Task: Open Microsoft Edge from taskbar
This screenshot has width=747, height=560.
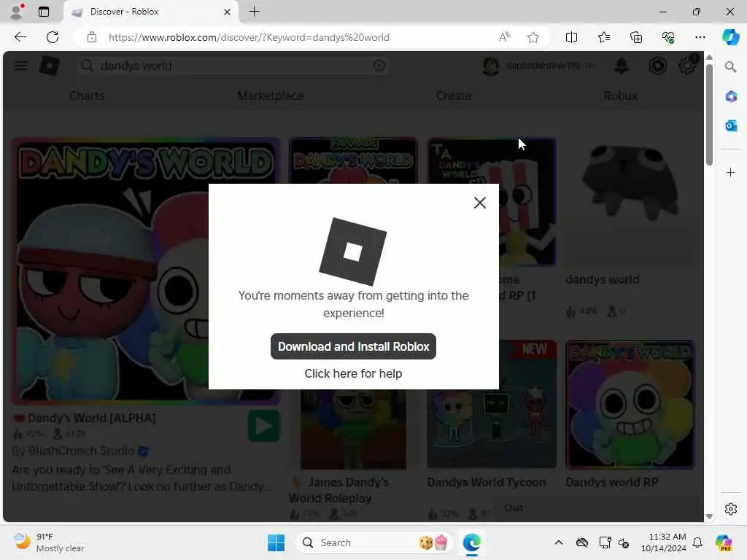Action: [x=472, y=542]
